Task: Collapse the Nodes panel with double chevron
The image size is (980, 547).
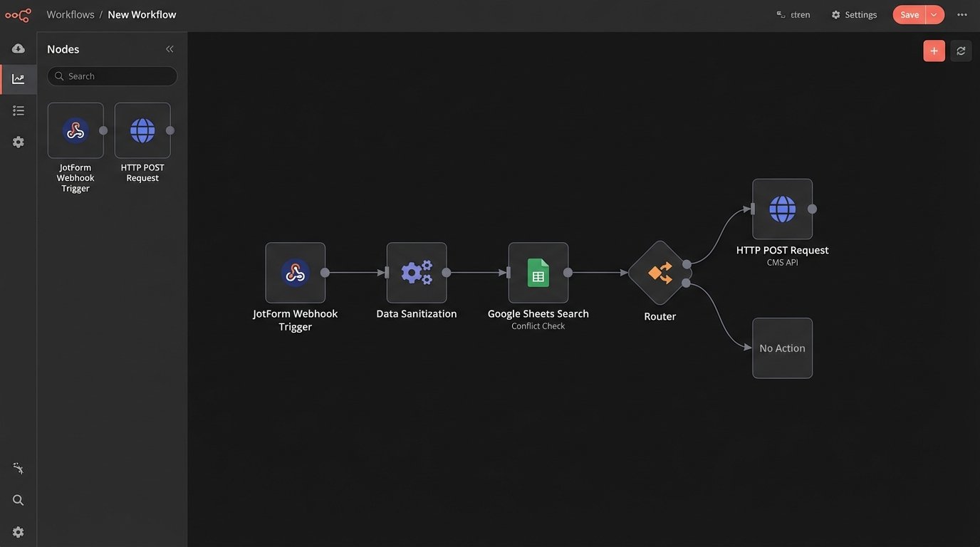Action: click(170, 49)
